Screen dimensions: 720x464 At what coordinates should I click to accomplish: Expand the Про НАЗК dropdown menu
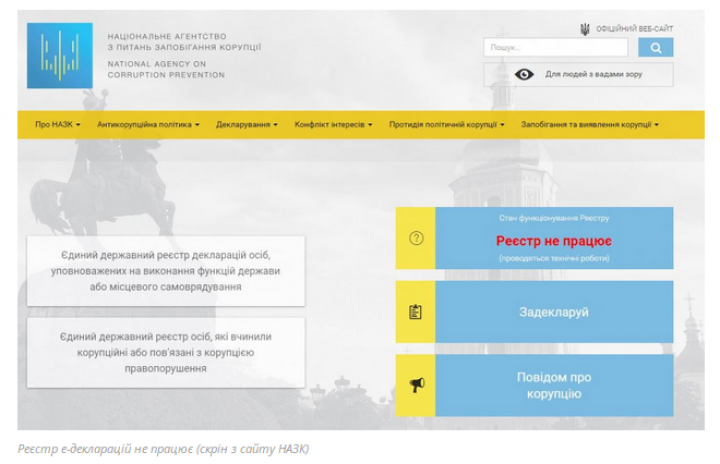[x=56, y=125]
